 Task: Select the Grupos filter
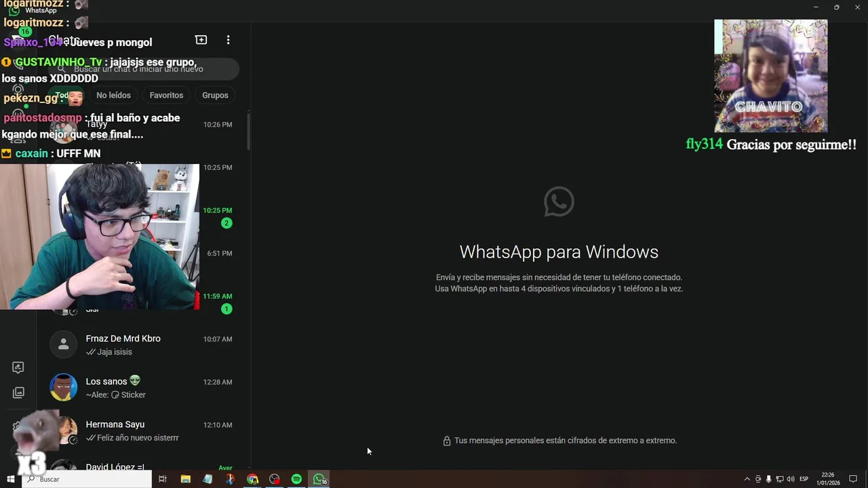[215, 96]
